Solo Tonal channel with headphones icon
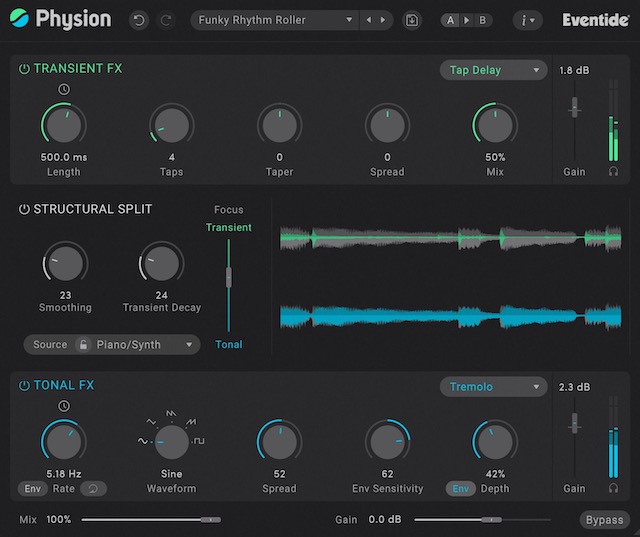 pos(613,488)
